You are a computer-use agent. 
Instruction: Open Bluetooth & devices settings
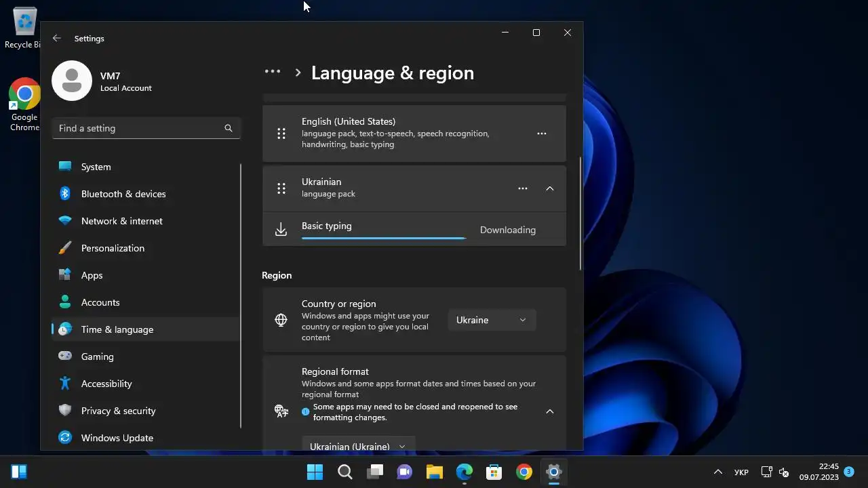146,194
